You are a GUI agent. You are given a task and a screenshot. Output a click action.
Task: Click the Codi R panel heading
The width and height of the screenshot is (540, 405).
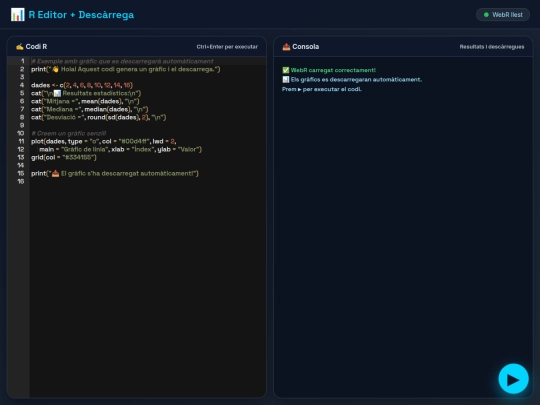point(36,46)
